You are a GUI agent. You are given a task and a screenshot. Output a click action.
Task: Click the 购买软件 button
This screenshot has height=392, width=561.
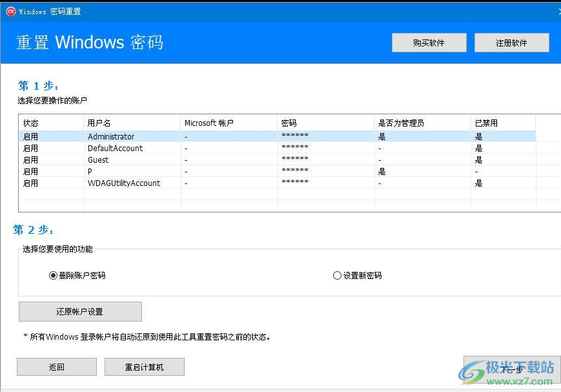click(x=429, y=43)
